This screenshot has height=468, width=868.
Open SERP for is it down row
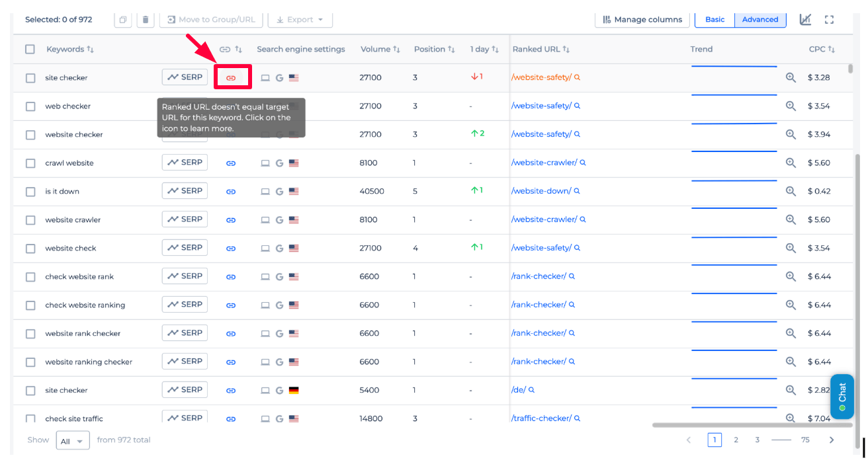coord(185,191)
